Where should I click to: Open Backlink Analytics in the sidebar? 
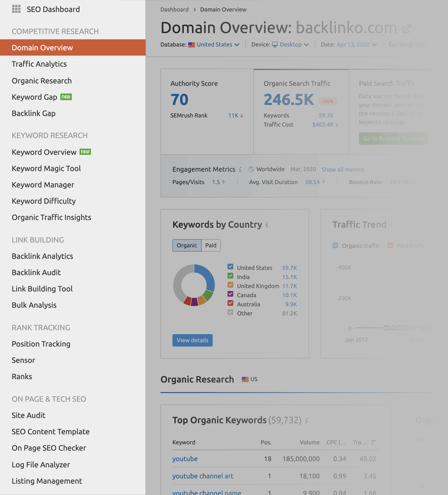(42, 256)
